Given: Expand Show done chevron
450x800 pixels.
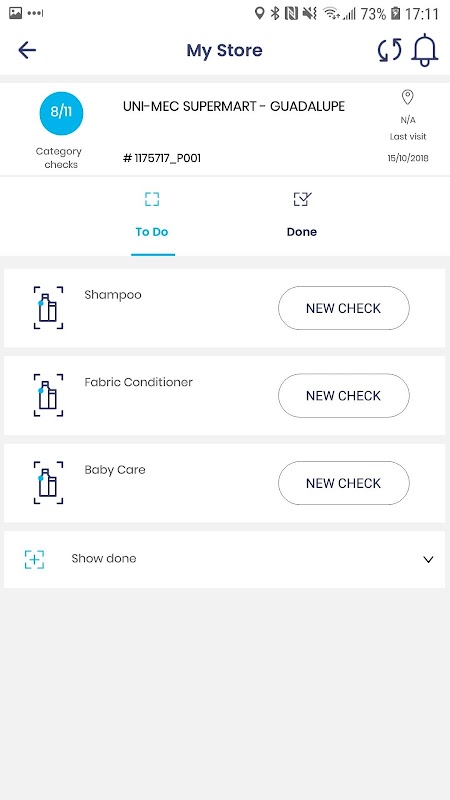Looking at the screenshot, I should point(428,560).
